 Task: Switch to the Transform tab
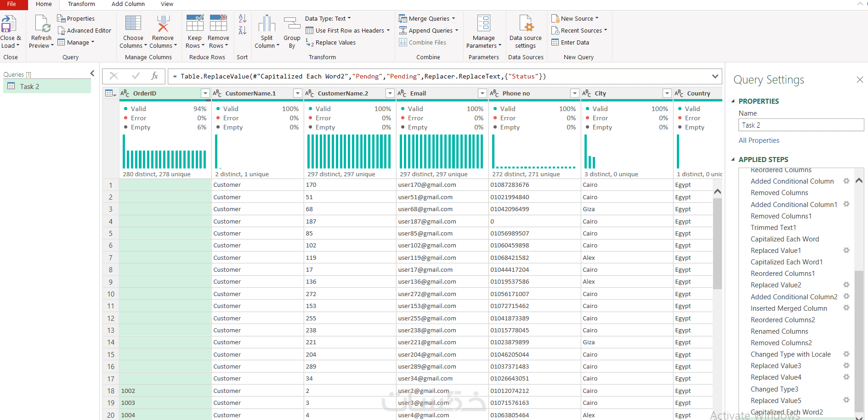[x=81, y=4]
